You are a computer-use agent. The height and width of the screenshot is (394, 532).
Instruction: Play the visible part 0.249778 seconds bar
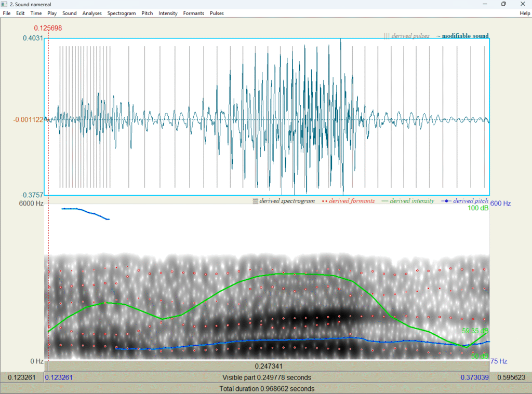click(x=267, y=377)
